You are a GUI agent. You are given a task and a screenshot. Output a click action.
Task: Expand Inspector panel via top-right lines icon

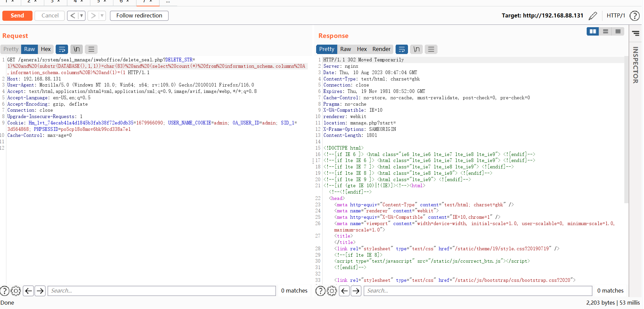(636, 33)
